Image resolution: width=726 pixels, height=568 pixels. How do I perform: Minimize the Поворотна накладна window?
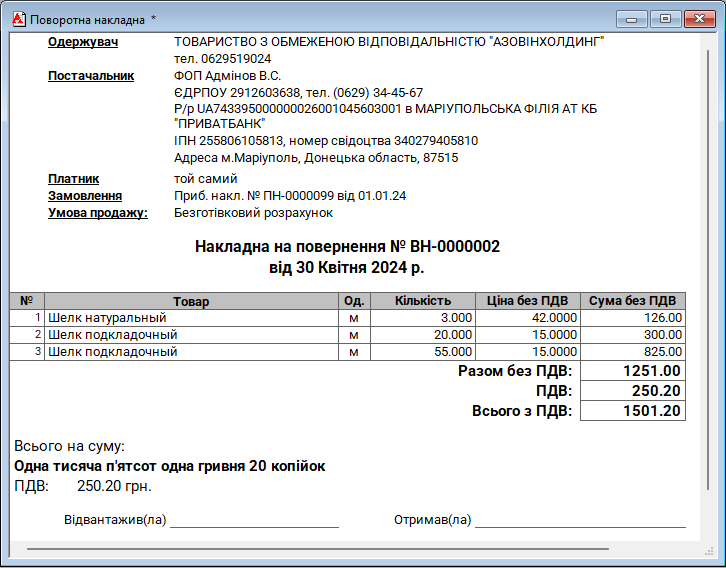pyautogui.click(x=631, y=18)
